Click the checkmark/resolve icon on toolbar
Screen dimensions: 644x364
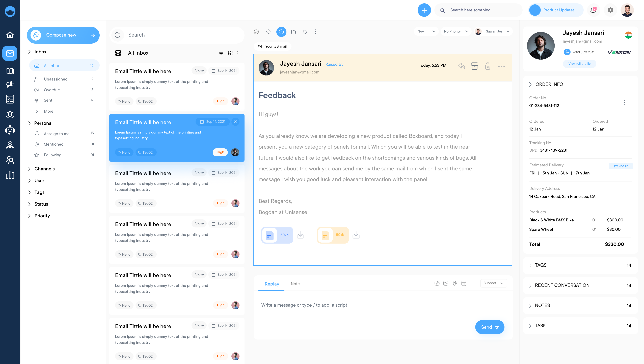(x=257, y=31)
